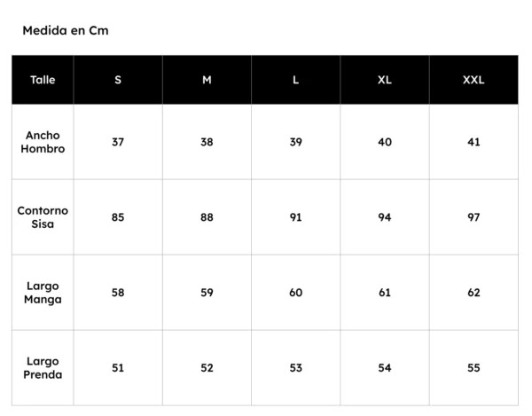This screenshot has height=416, width=532.
Task: Click the Contorno Sisa row label
Action: click(43, 217)
